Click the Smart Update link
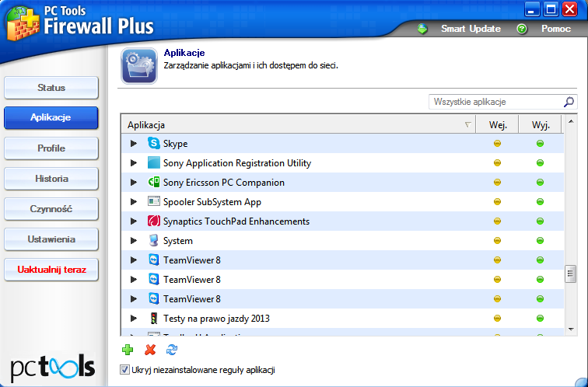Image resolution: width=588 pixels, height=387 pixels. click(x=471, y=29)
